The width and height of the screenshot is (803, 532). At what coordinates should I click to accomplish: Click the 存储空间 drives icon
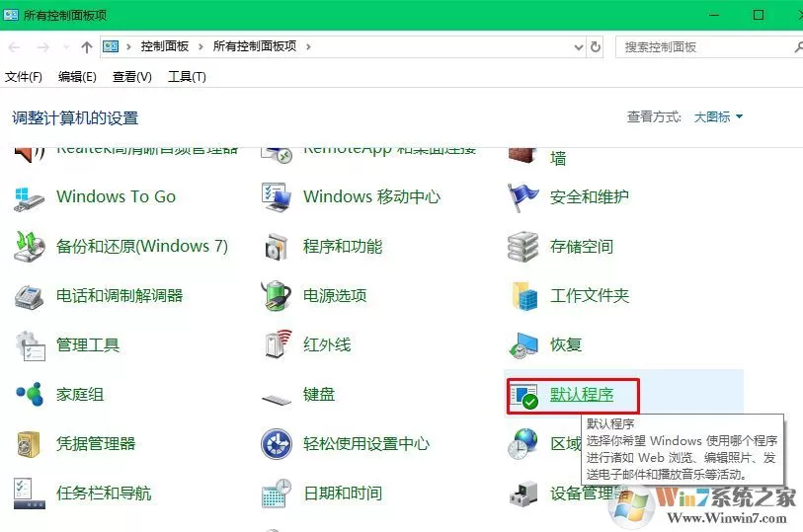pyautogui.click(x=522, y=247)
